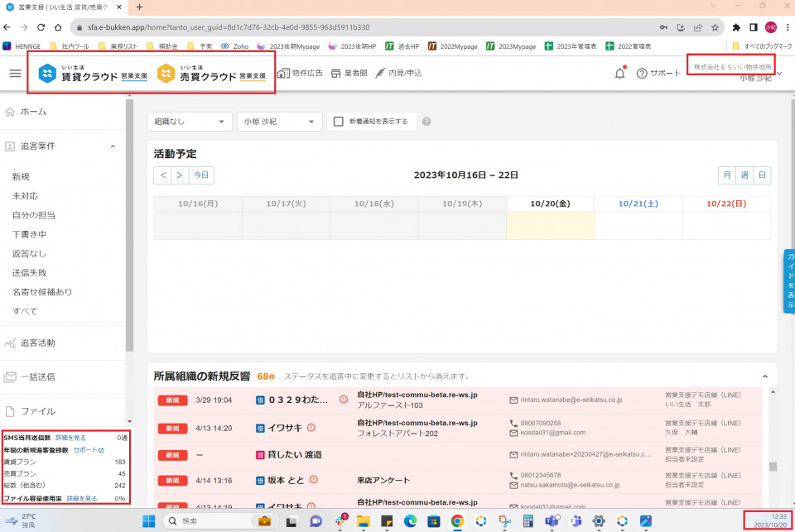Open the ガイドを表示 side tab
The width and height of the screenshot is (795, 532).
tap(789, 281)
